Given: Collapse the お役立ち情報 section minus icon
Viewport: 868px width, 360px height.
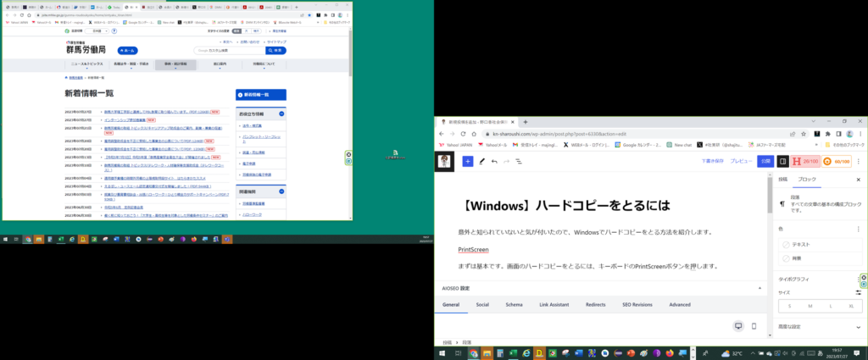Looking at the screenshot, I should 281,114.
